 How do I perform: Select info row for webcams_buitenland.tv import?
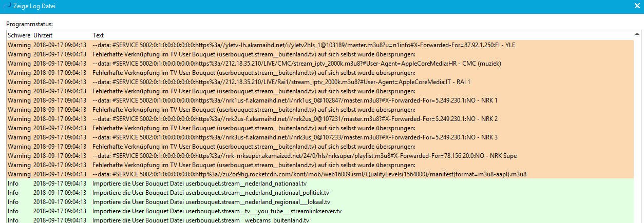pos(201,220)
